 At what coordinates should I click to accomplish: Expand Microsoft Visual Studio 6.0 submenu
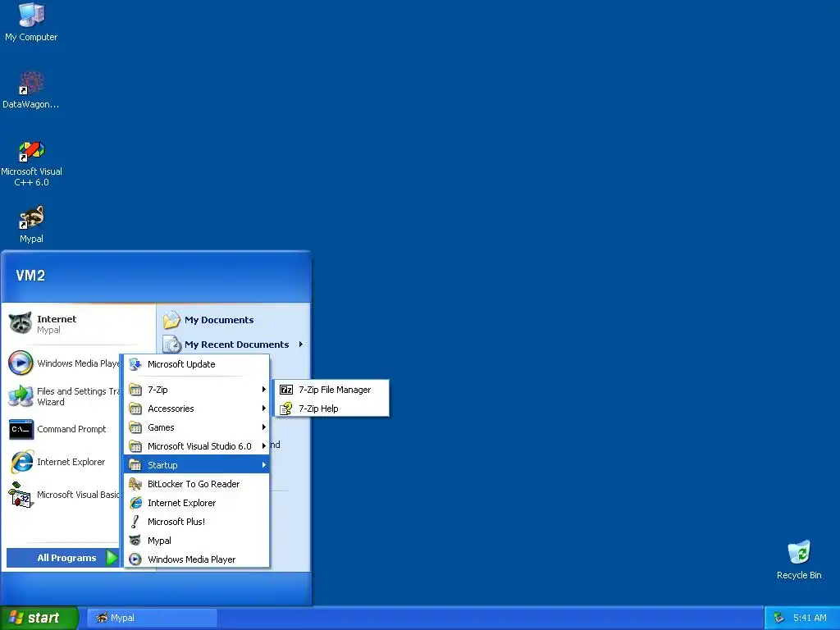coord(196,446)
